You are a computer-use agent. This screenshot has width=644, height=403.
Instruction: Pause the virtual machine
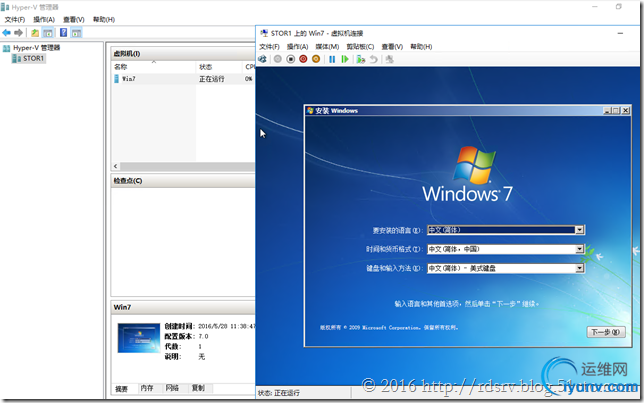[332, 59]
